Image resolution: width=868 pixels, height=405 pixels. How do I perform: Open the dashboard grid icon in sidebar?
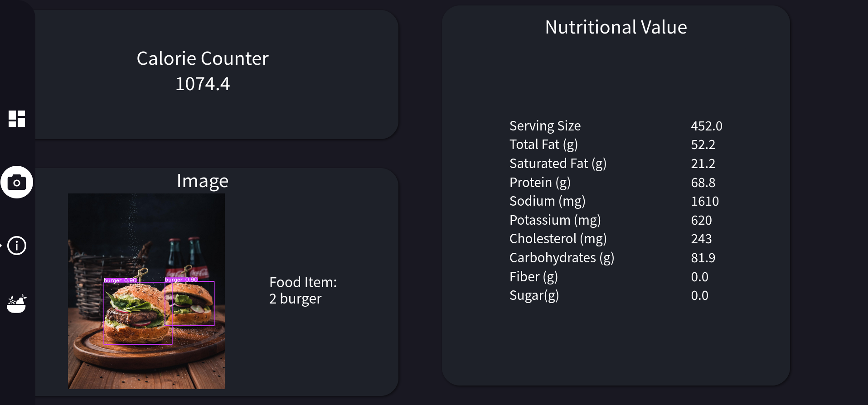tap(17, 119)
